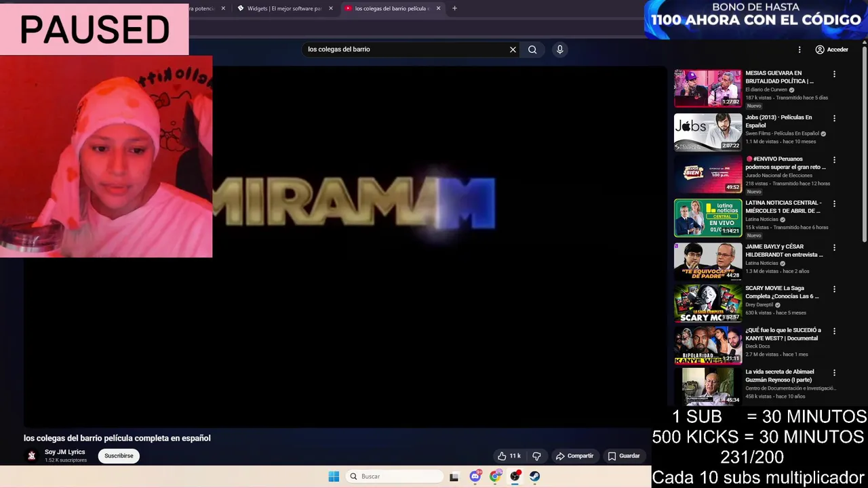Start voice search with the microphone icon
The height and width of the screenshot is (488, 868).
click(x=559, y=49)
